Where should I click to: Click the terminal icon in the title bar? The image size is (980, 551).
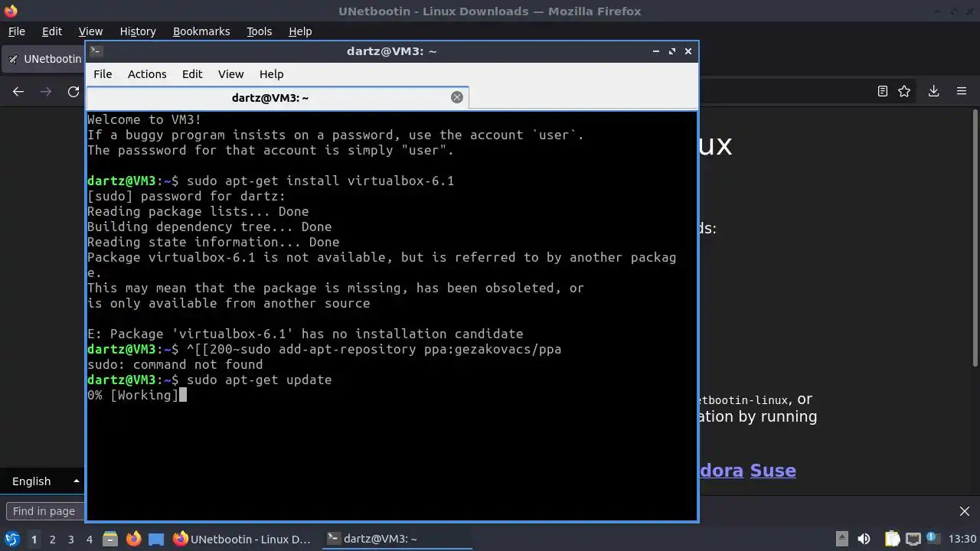pos(96,51)
